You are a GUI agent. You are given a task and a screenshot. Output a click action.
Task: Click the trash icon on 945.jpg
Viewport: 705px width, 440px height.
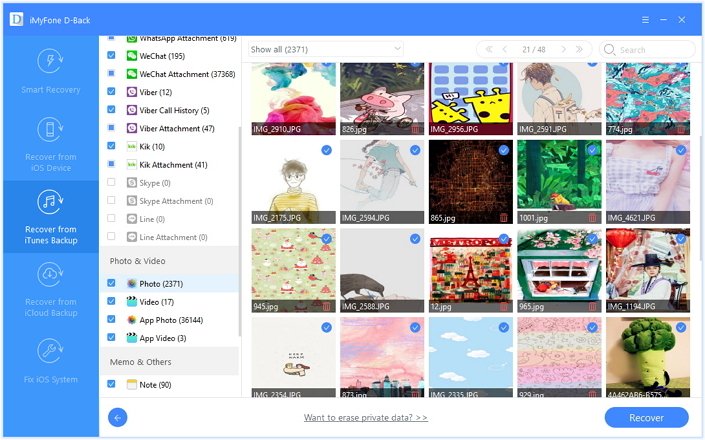326,307
